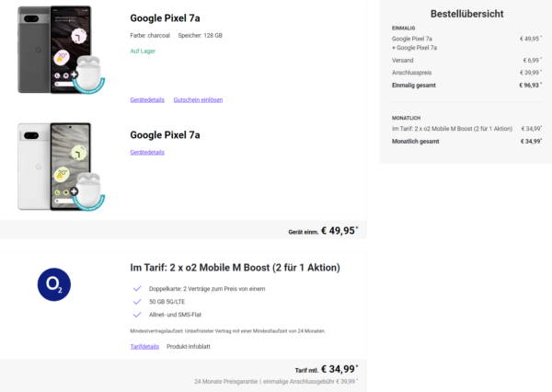Click the o2 Mobile M Boost tariff heading
This screenshot has height=392, width=552.
235,268
